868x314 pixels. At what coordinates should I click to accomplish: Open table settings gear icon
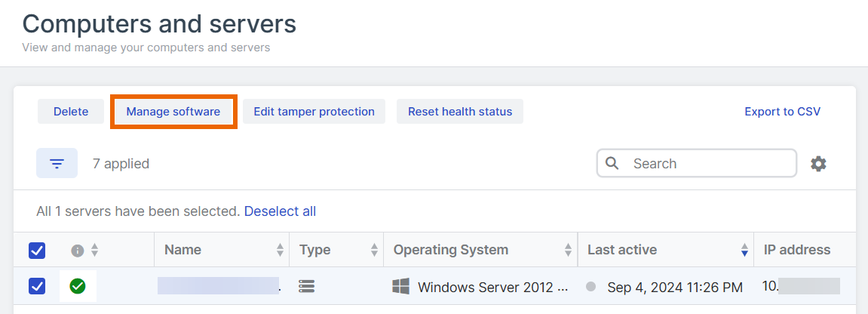point(818,164)
